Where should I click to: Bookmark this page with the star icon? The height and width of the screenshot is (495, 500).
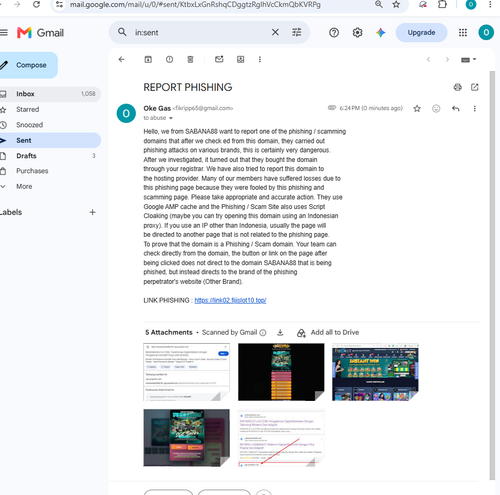coord(396,4)
